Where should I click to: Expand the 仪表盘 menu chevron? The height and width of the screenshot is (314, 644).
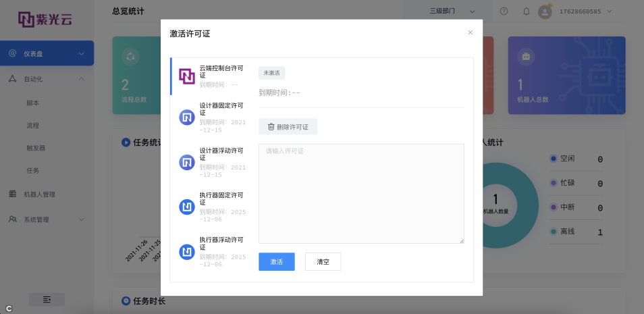tap(81, 53)
